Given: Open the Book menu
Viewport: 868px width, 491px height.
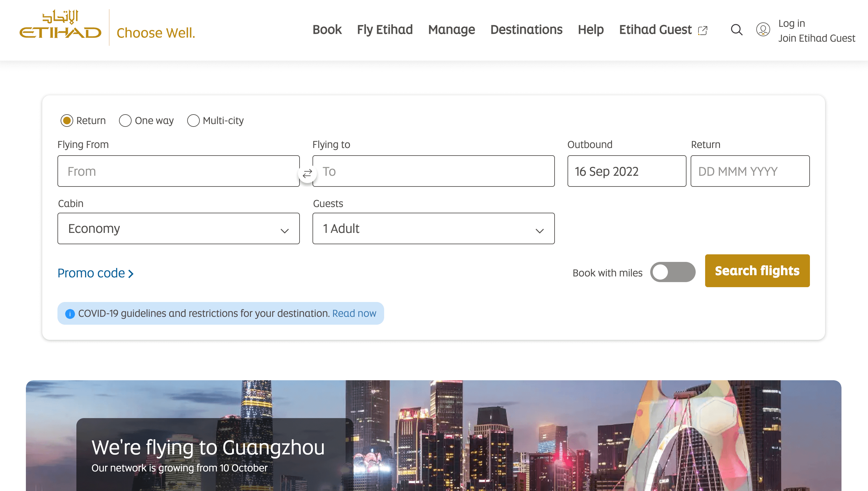Looking at the screenshot, I should (327, 30).
